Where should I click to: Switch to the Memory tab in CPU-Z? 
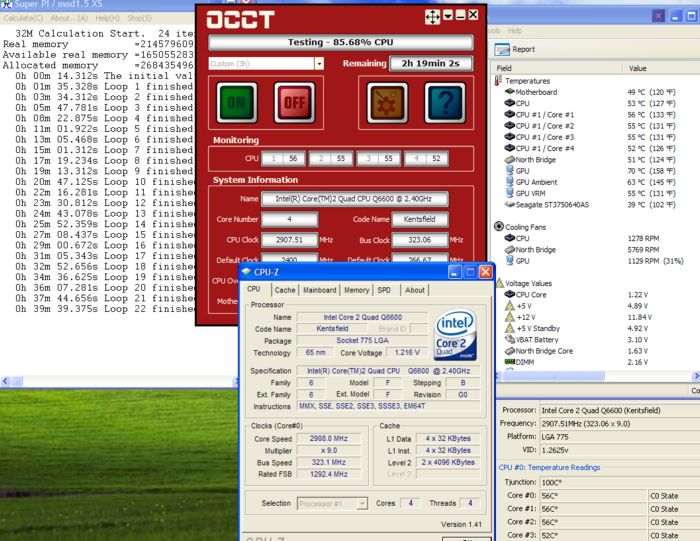point(357,290)
